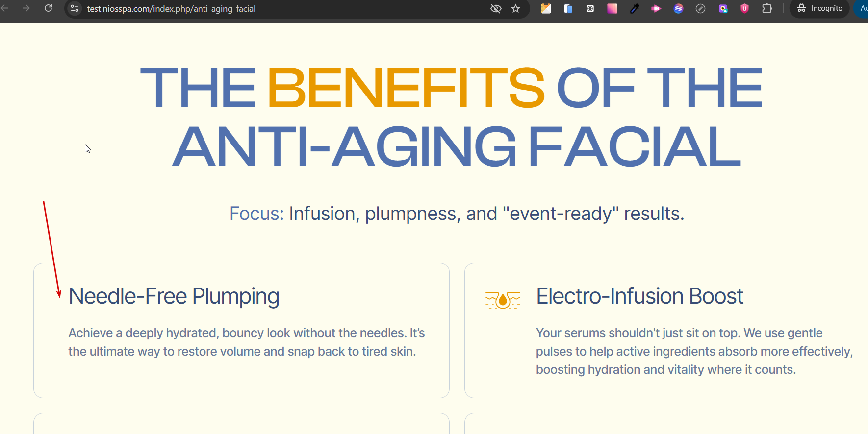Click the Incognito indicator button

pos(819,8)
